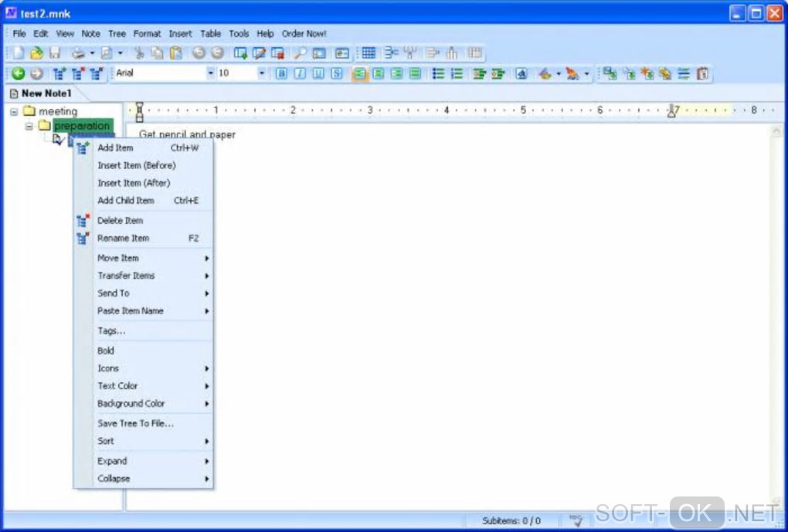Screen dimensions: 788x532
Task: Toggle checkbox icon on selected tree item
Action: pyautogui.click(x=58, y=140)
